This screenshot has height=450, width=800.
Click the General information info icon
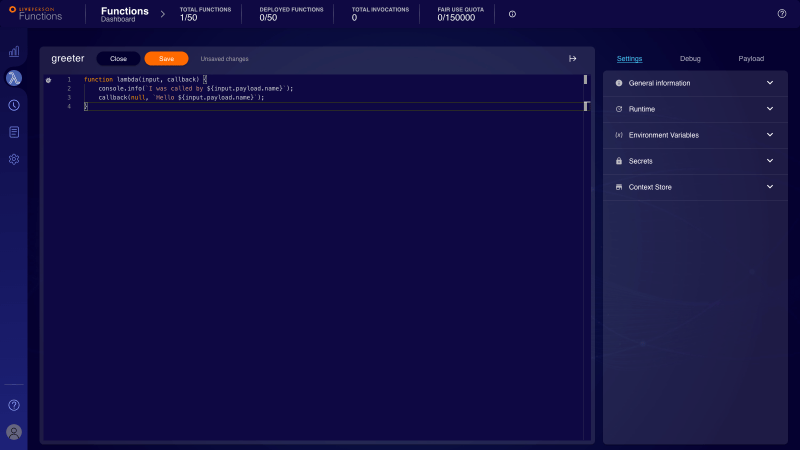coord(619,83)
